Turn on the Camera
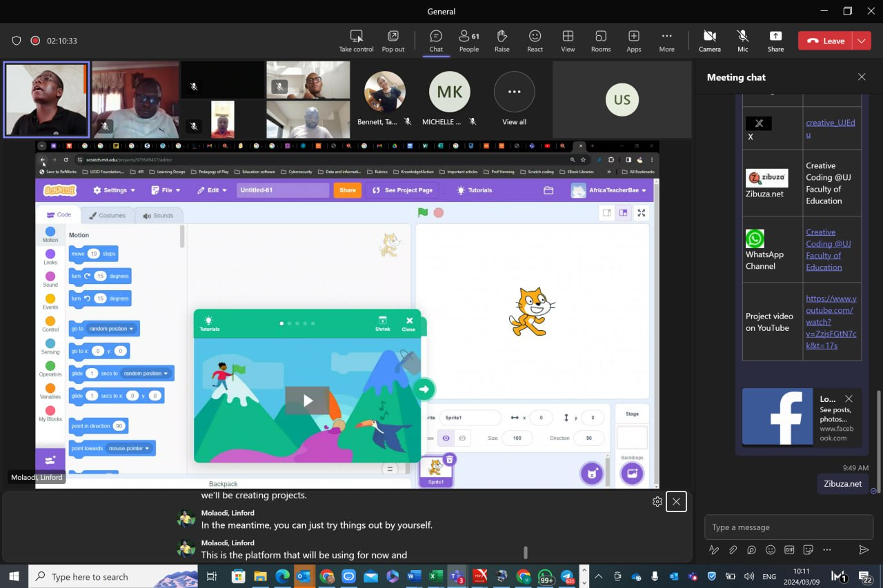Viewport: 883px width, 588px height. (709, 41)
